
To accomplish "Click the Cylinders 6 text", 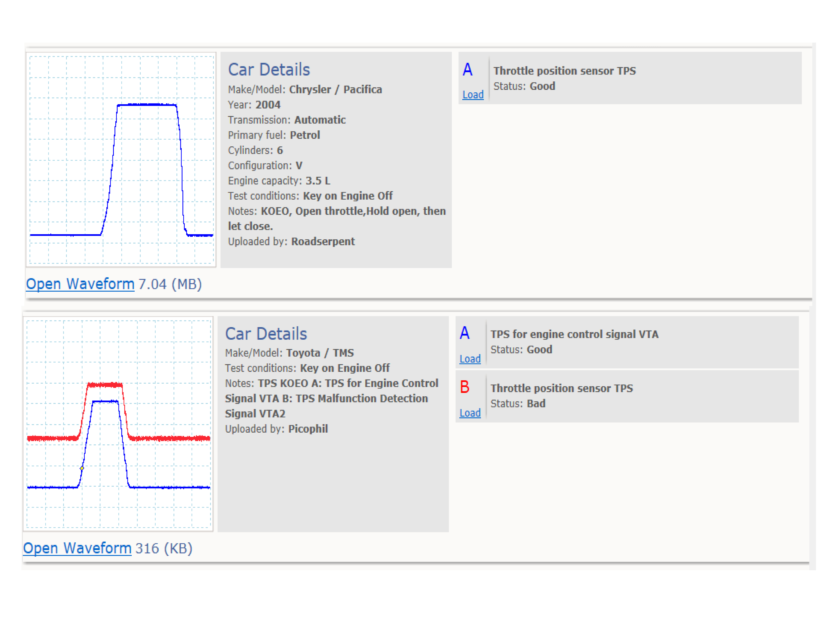I will pos(255,150).
